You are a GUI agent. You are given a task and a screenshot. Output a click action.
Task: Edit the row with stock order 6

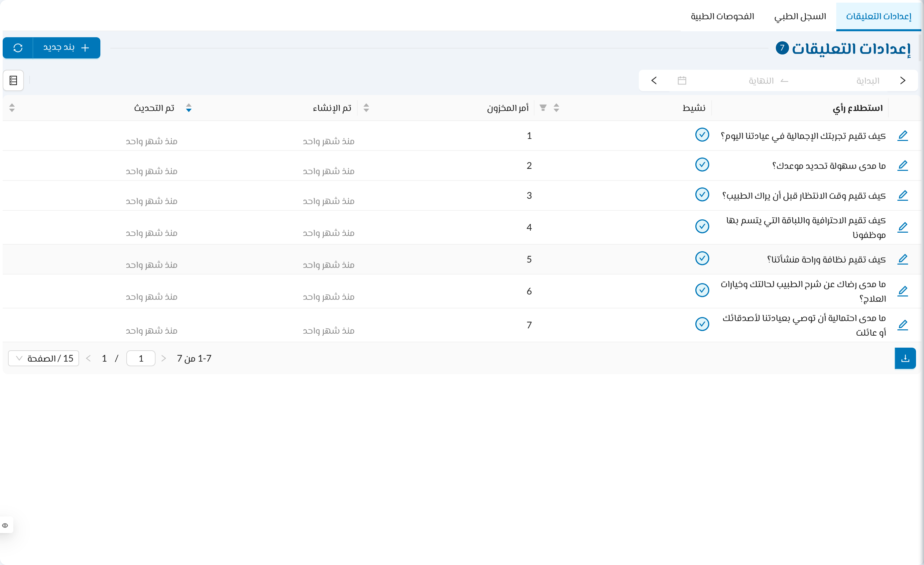(x=903, y=291)
